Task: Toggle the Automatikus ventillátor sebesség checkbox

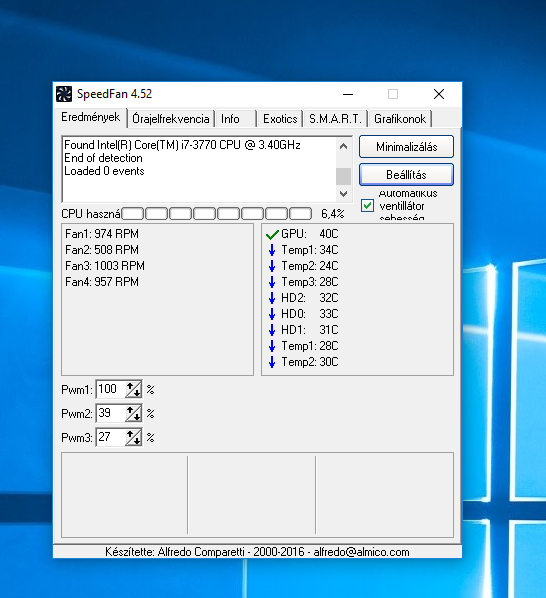Action: click(367, 206)
